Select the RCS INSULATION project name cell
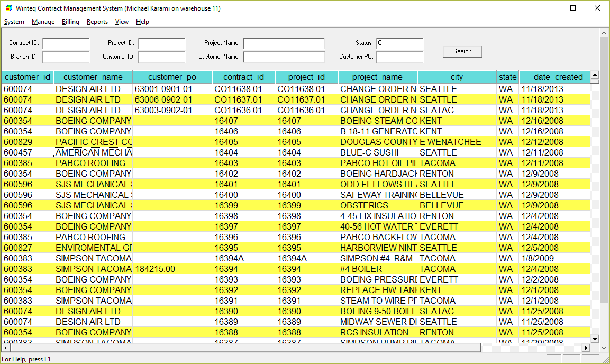Image resolution: width=610 pixels, height=364 pixels. [378, 332]
